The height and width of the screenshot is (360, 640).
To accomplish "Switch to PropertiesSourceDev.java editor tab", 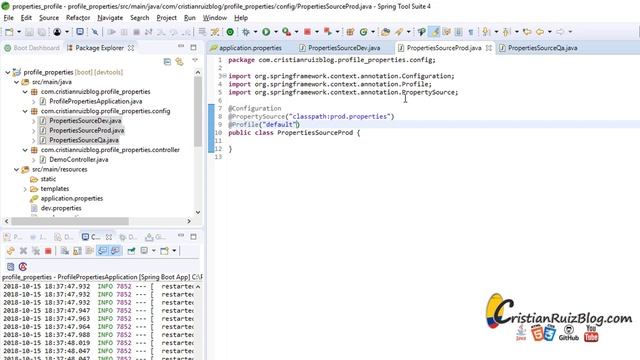I will 340,48.
